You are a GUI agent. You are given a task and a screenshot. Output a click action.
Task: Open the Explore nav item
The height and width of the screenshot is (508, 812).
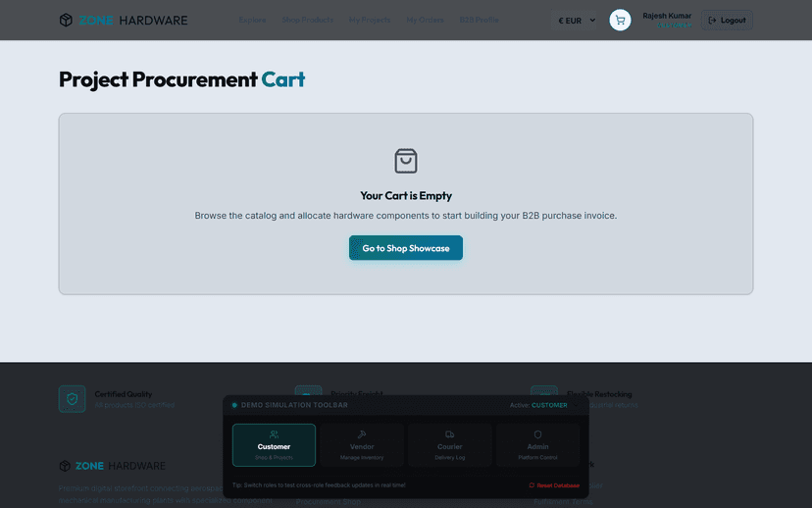(252, 21)
